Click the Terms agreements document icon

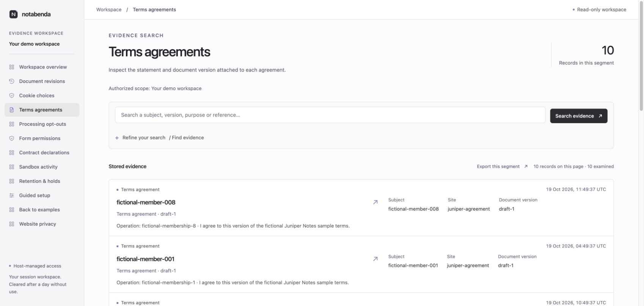pyautogui.click(x=11, y=110)
